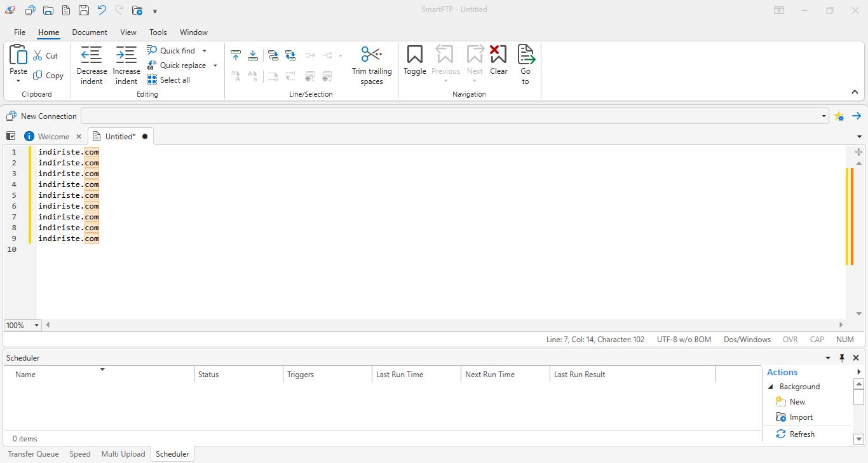This screenshot has height=463, width=868.
Task: Close the Welcome tab
Action: (79, 137)
